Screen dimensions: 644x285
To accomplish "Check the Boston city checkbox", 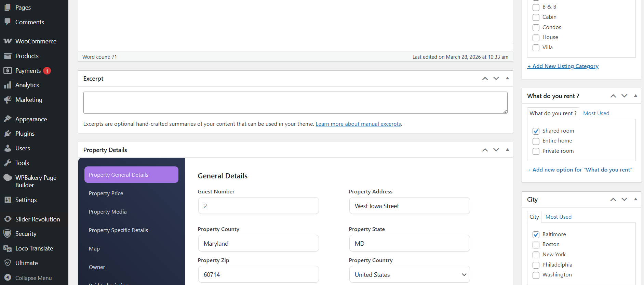I will coord(536,245).
